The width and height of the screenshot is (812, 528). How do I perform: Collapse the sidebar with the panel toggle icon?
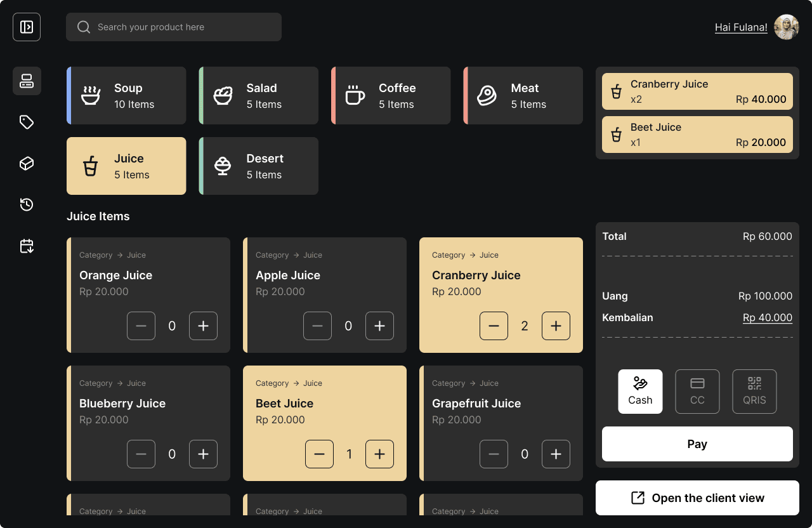[x=27, y=27]
